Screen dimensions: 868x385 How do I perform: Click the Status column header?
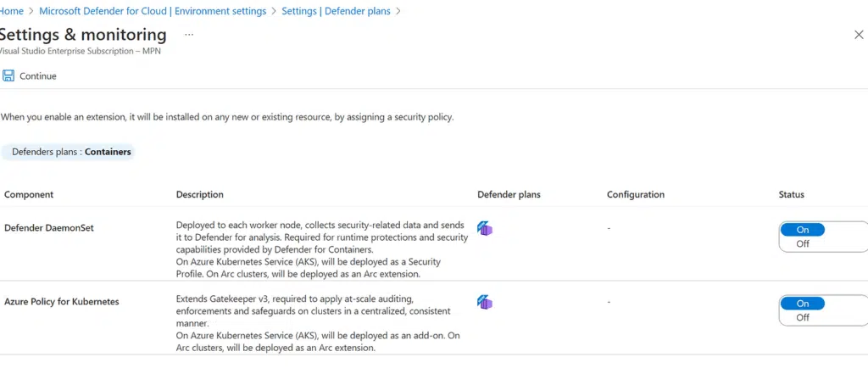tap(791, 194)
